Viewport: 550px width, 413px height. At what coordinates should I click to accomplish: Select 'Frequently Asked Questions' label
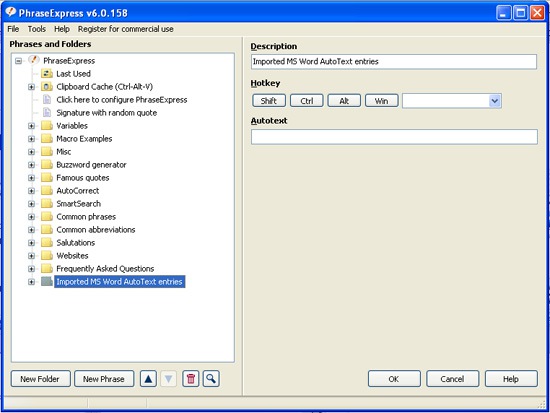pyautogui.click(x=105, y=268)
